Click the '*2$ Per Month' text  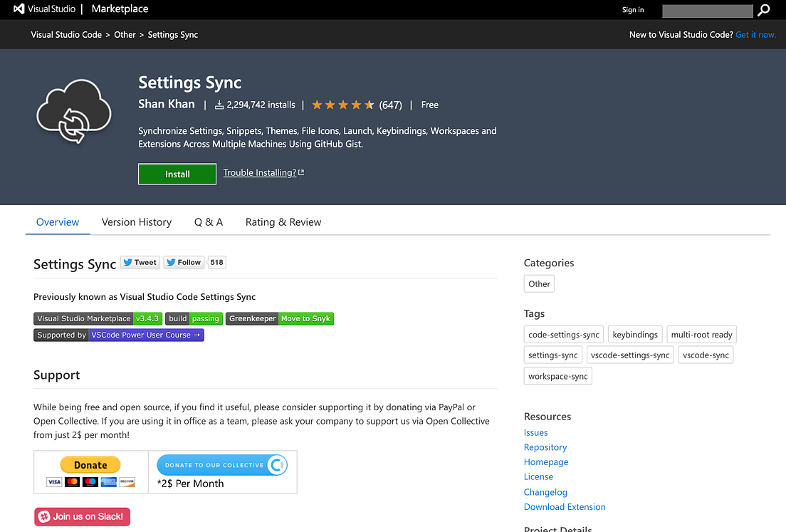[191, 484]
